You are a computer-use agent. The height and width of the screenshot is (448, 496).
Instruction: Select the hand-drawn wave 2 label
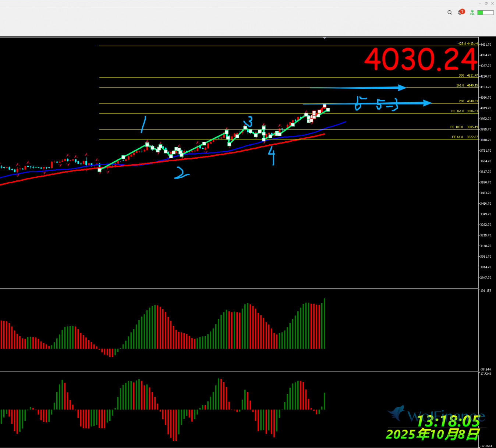[x=181, y=173]
